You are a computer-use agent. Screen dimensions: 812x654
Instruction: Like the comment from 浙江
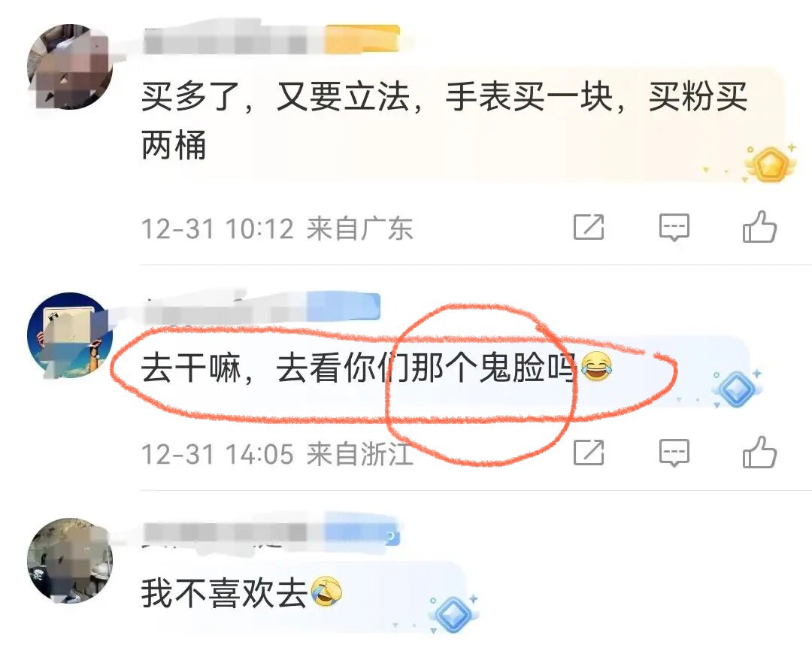click(759, 452)
